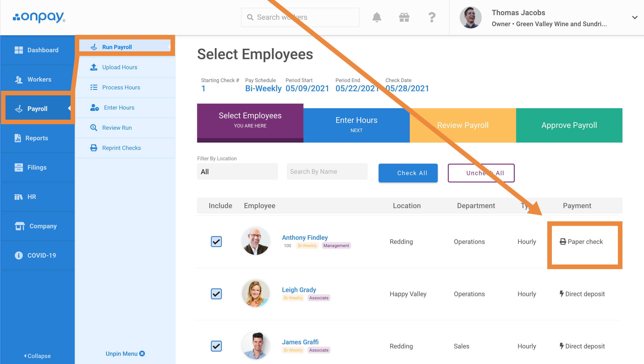Screen dimensions: 644x364
Task: Open Anthony Findley's profile link
Action: [305, 237]
